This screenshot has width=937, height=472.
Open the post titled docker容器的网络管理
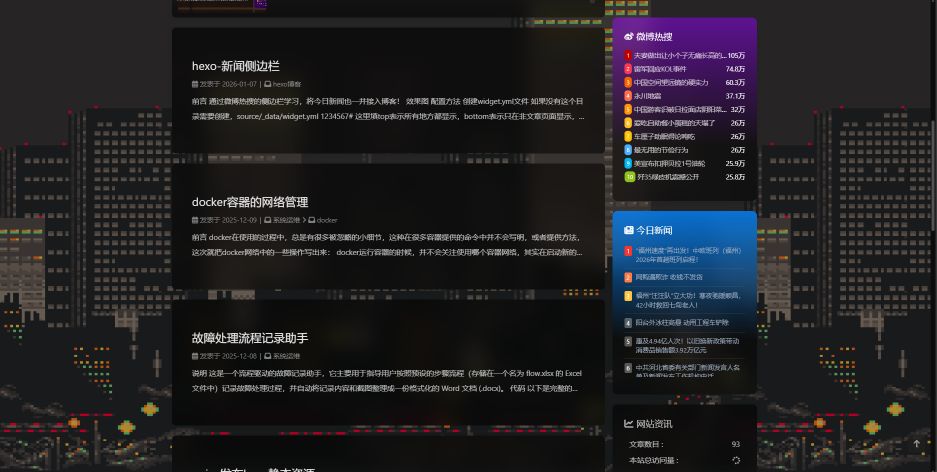click(250, 202)
